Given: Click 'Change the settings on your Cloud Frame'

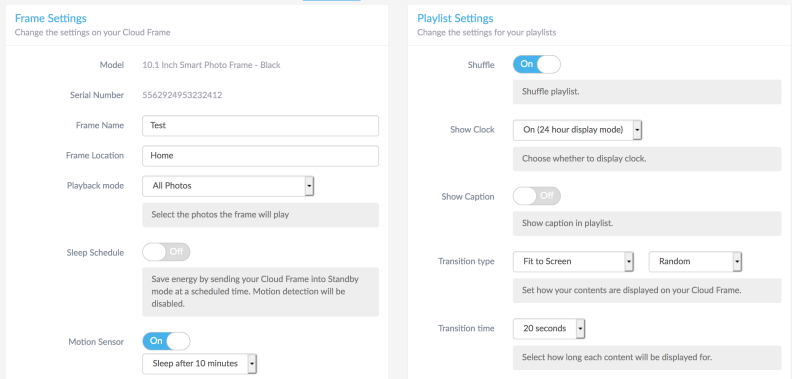Looking at the screenshot, I should pos(92,32).
